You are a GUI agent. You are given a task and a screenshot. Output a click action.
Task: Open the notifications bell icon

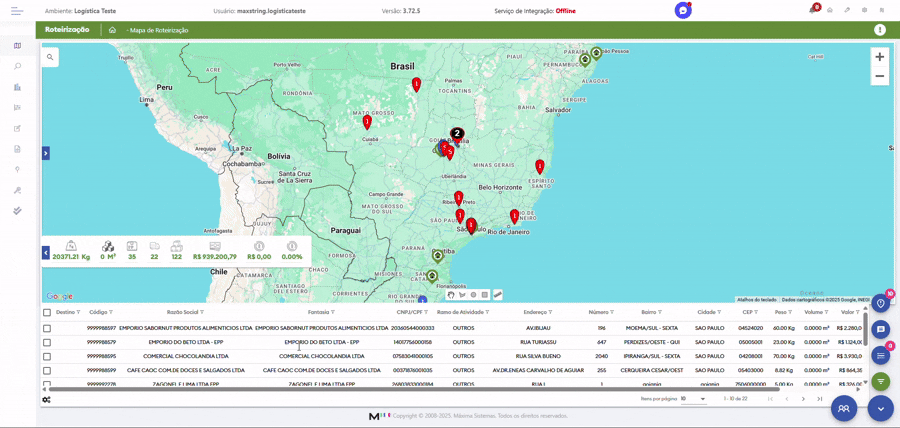[x=812, y=10]
